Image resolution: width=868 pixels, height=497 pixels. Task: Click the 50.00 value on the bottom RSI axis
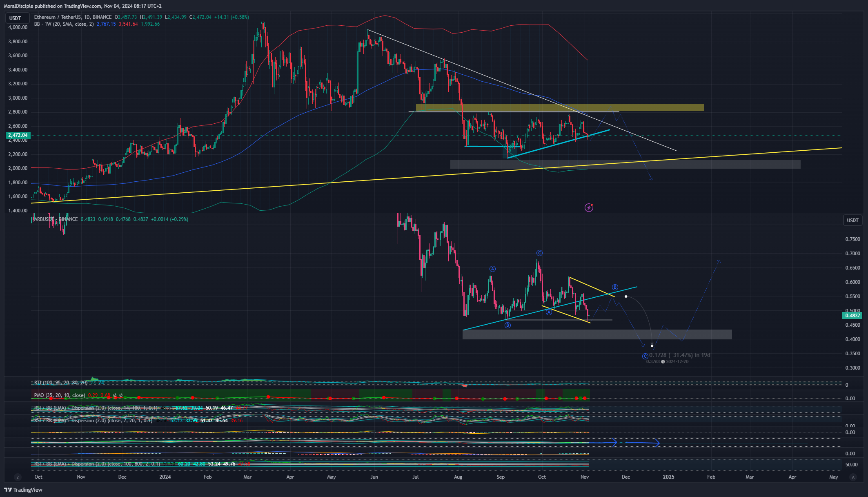pyautogui.click(x=851, y=465)
